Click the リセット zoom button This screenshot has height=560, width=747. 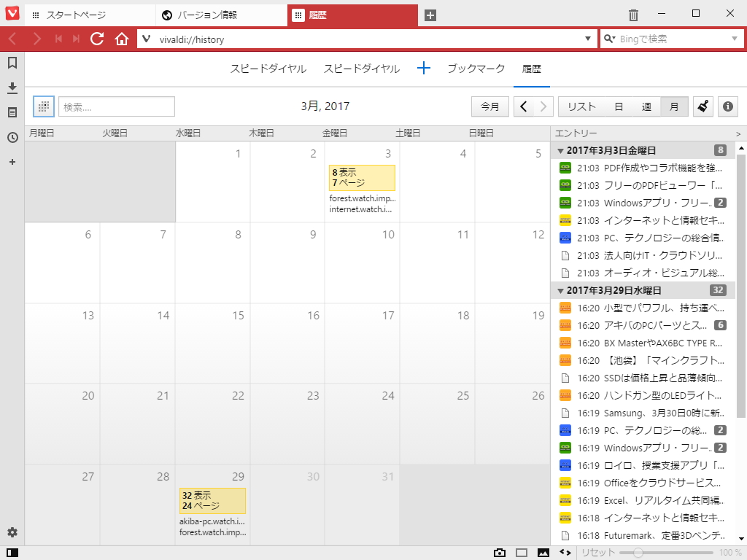(598, 553)
